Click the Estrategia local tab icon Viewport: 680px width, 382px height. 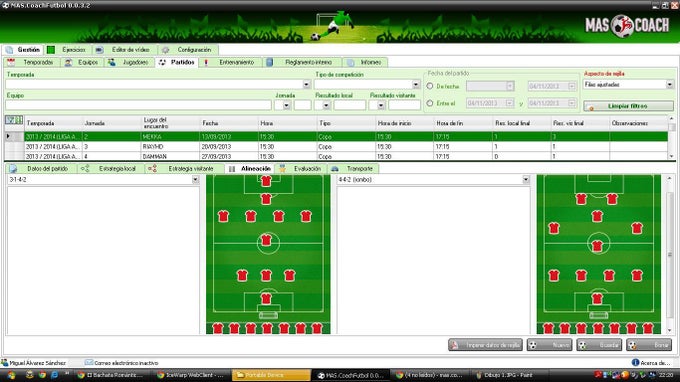coord(85,169)
